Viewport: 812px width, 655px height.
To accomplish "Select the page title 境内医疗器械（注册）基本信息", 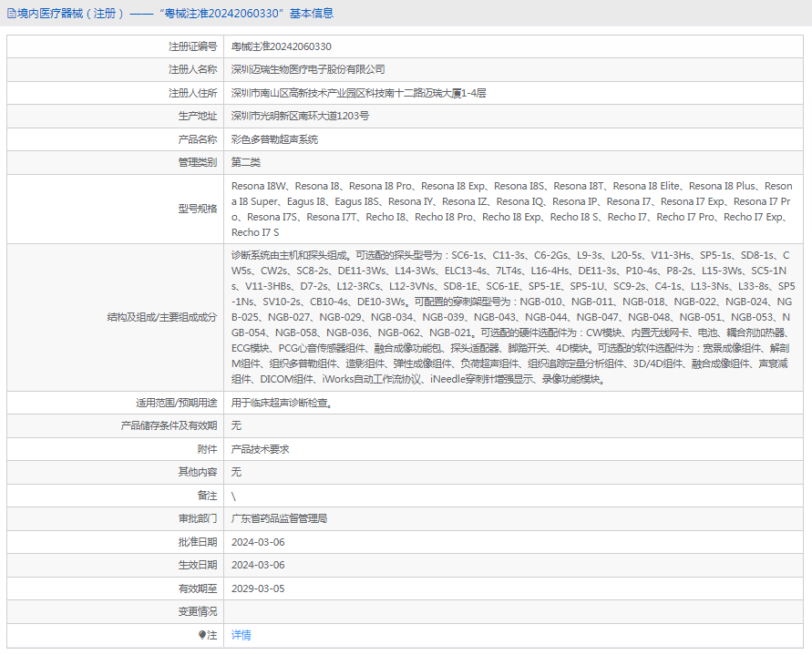I will [176, 14].
